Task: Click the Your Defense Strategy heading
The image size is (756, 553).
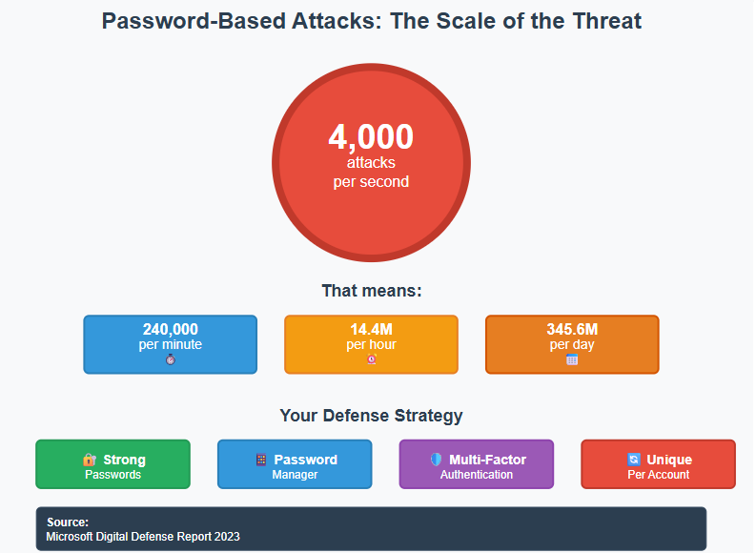Action: coord(371,416)
